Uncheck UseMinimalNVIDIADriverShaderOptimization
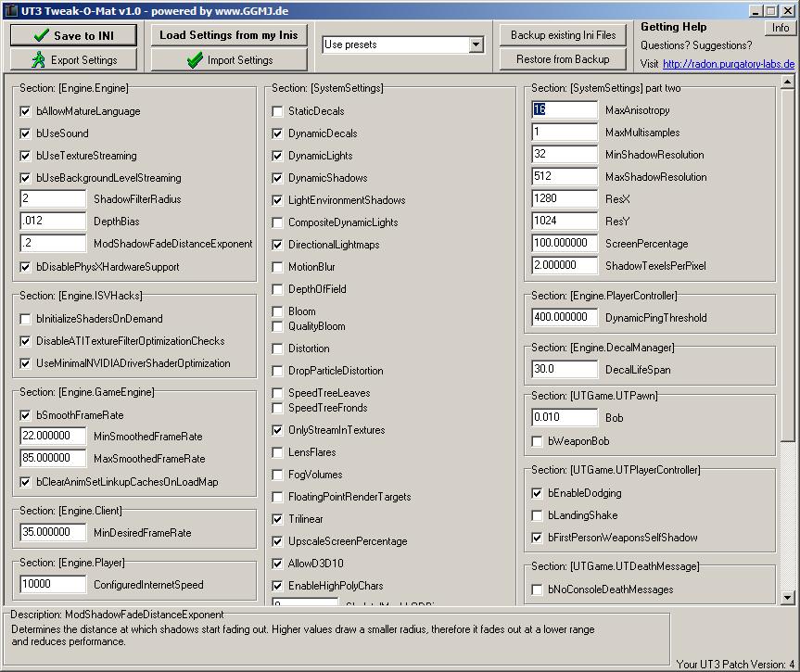Image resolution: width=800 pixels, height=672 pixels. coord(25,363)
